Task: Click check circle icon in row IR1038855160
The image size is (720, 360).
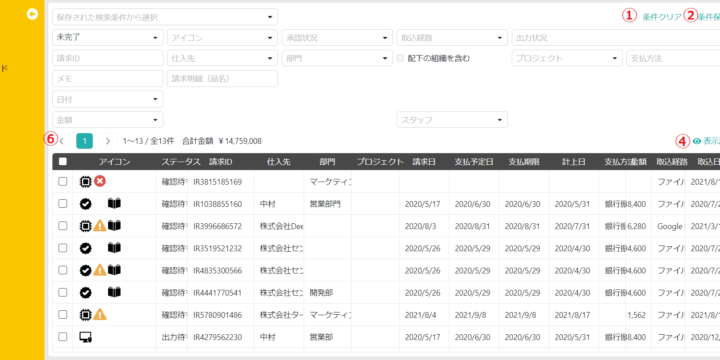Action: 85,203
